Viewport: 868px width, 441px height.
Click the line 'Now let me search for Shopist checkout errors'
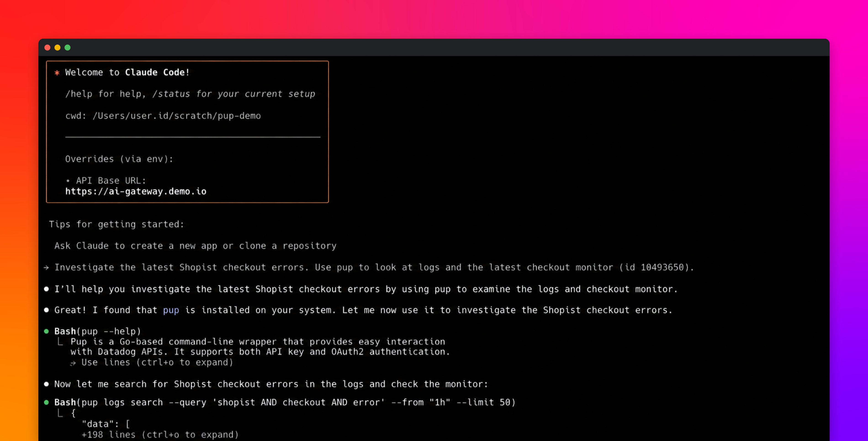click(271, 384)
